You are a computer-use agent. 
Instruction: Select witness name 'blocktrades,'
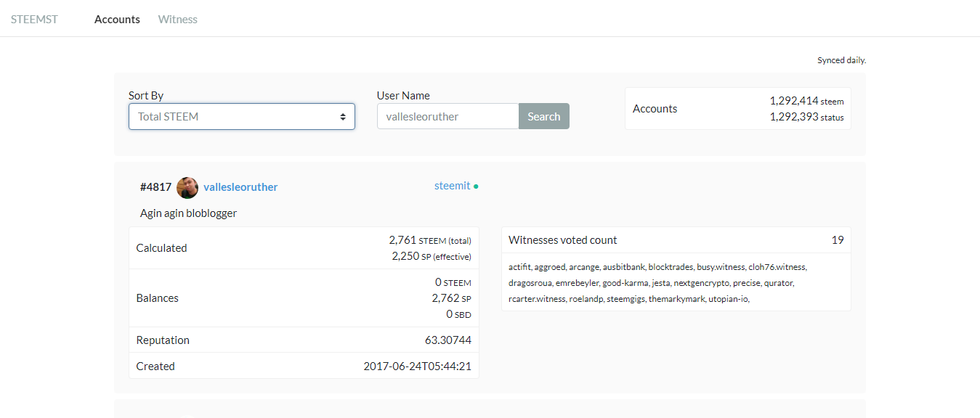click(x=671, y=267)
